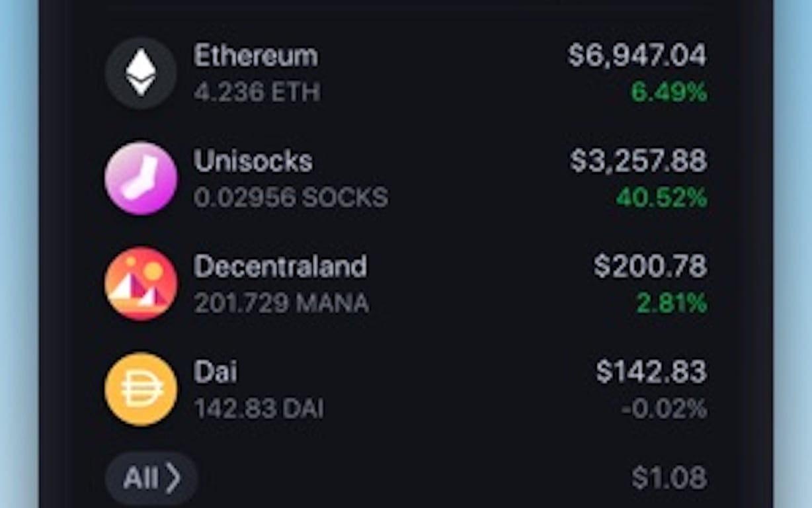
Task: Open the Unisocks asset name
Action: (x=253, y=161)
